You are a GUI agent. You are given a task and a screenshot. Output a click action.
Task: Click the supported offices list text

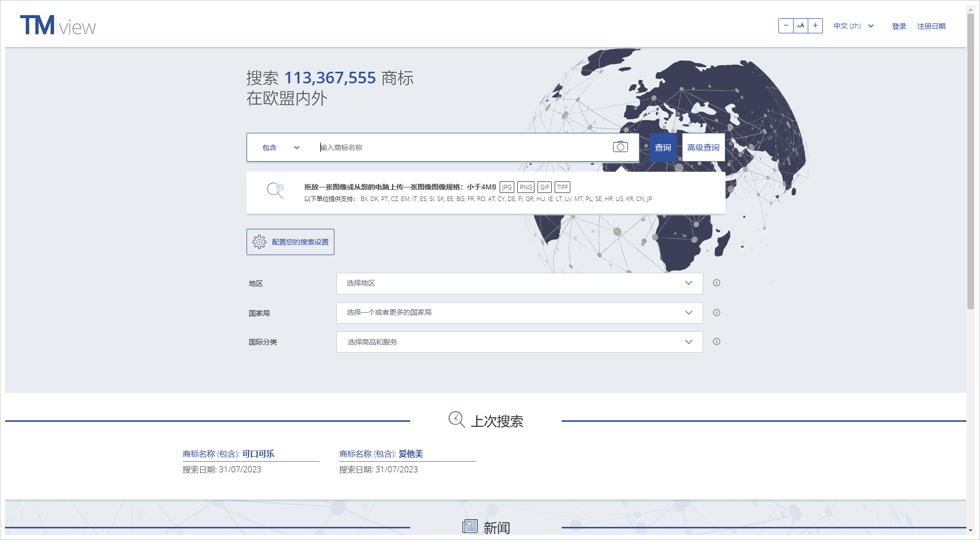point(506,199)
